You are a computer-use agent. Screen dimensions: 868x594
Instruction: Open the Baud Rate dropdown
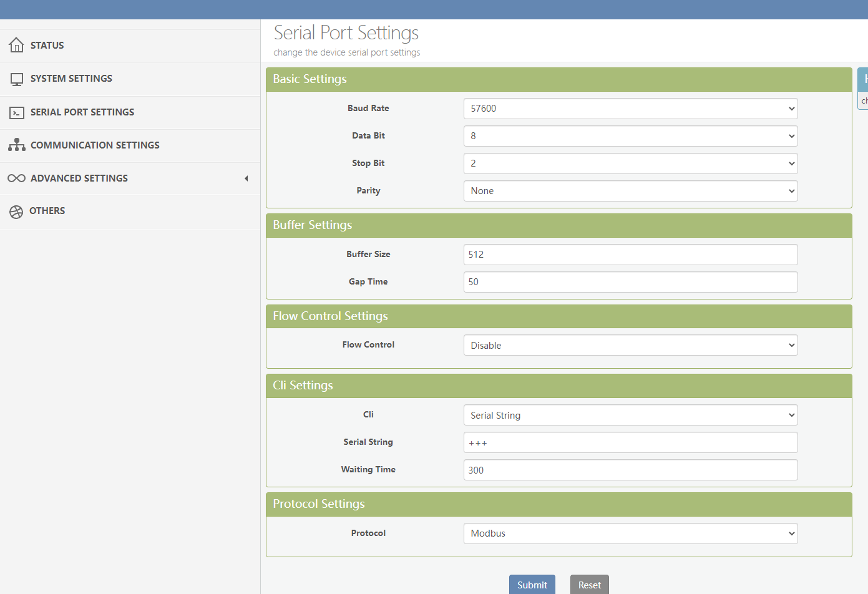click(x=630, y=109)
